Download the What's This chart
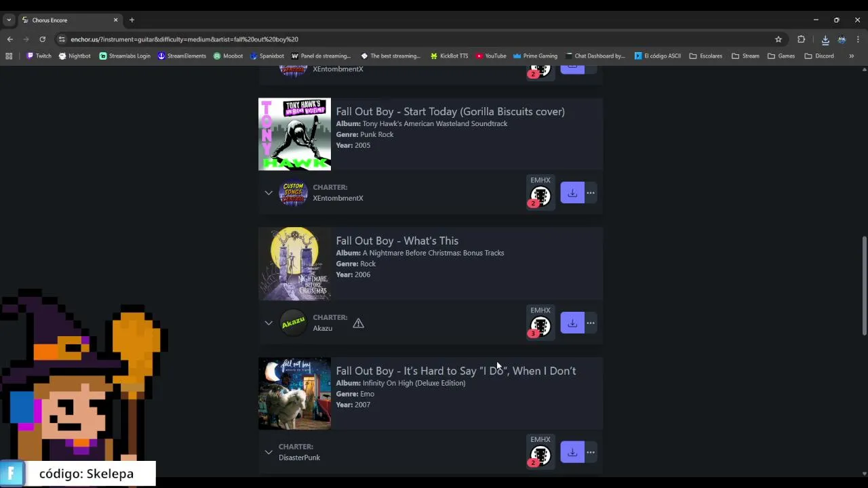Image resolution: width=868 pixels, height=488 pixels. [x=572, y=323]
